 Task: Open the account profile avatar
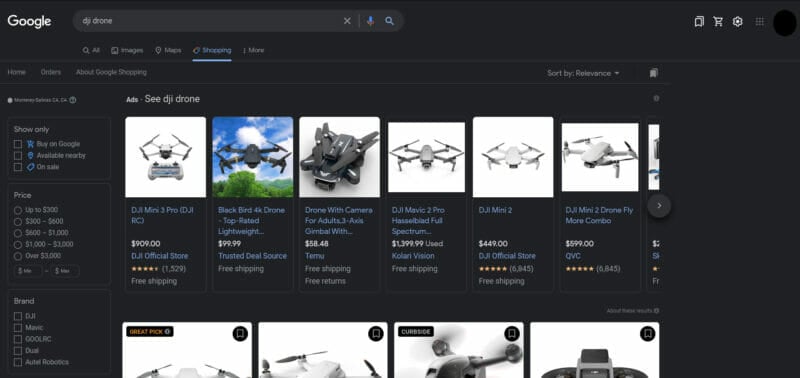pyautogui.click(x=785, y=22)
